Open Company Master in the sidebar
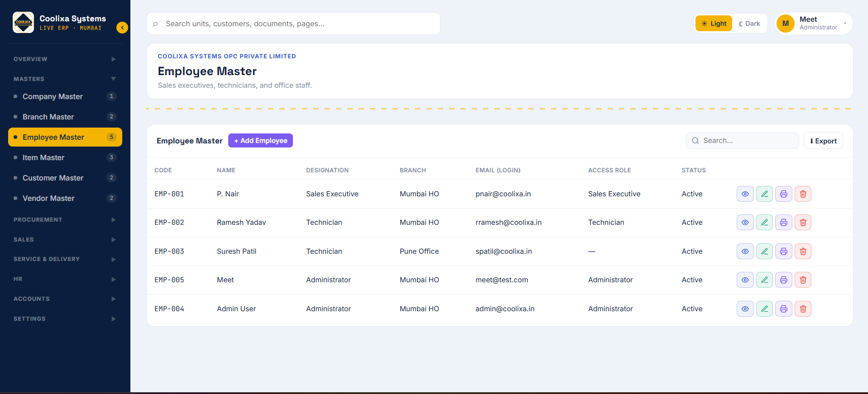The height and width of the screenshot is (394, 868). (65, 96)
